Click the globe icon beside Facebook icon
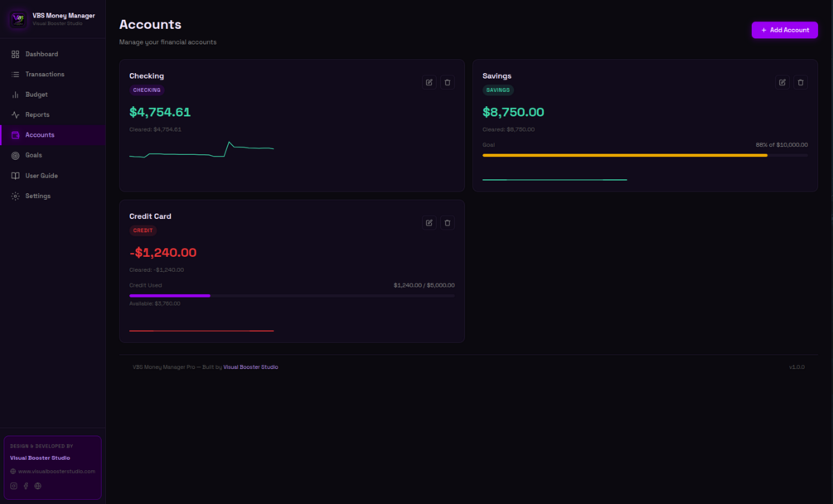This screenshot has width=833, height=504. [38, 486]
